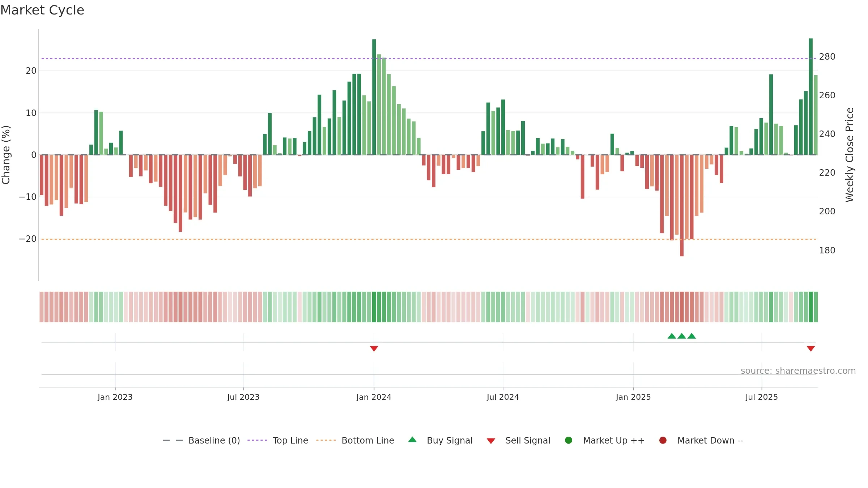Click the Change (%) axis title
Image resolution: width=868 pixels, height=488 pixels.
6,155
